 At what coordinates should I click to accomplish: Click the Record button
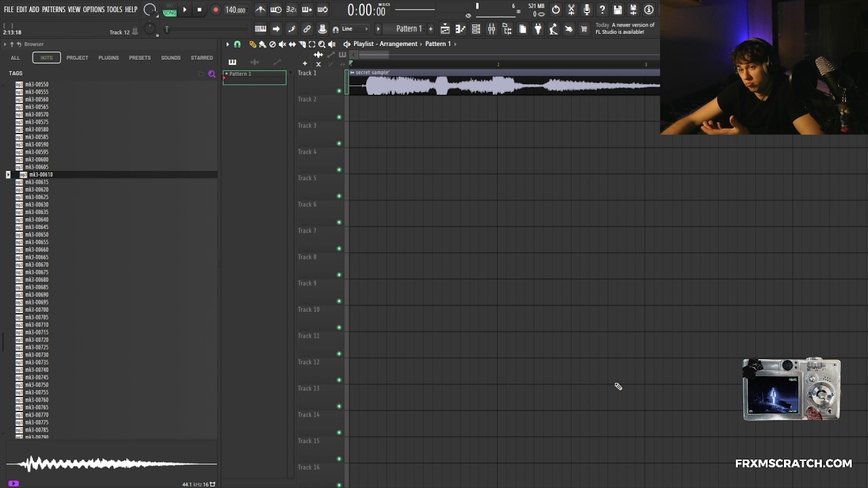pos(216,9)
